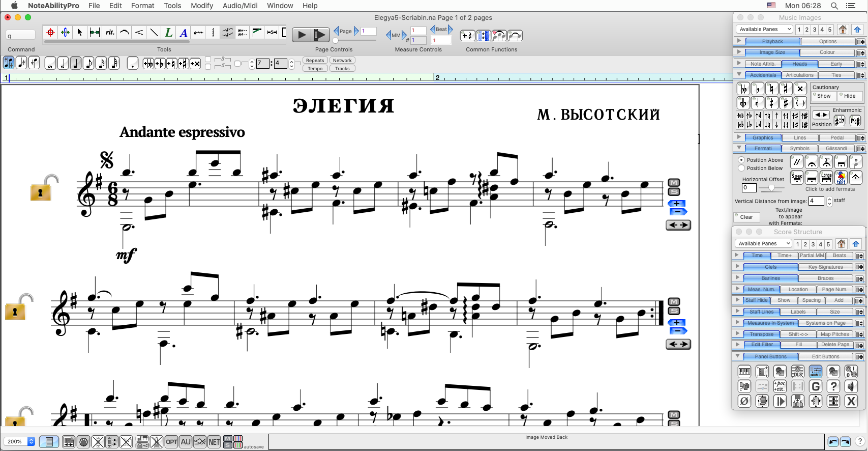Select the slur curve tool
Viewport: 868px width, 451px height.
point(124,33)
